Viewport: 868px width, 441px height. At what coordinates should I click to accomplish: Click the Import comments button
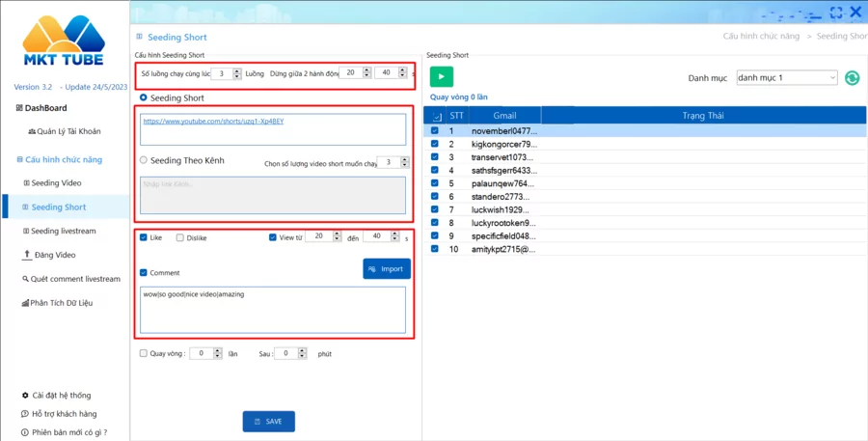tap(387, 268)
